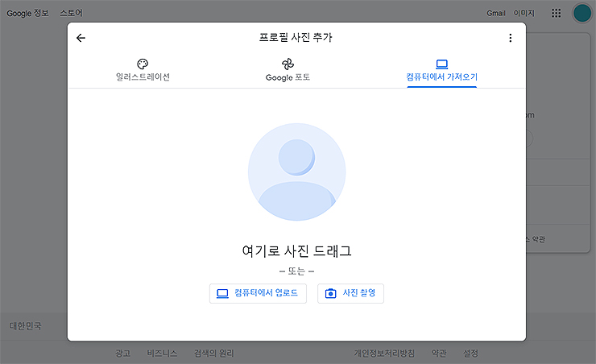Switch to the Google 포토 tab
The image size is (596, 364).
pos(288,71)
